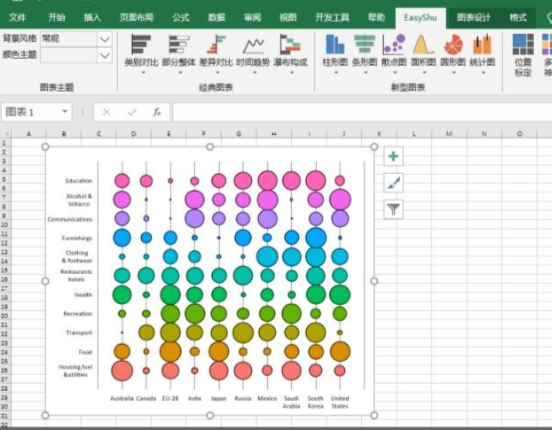This screenshot has width=552, height=430.
Task: Click the South Korea axis label
Action: (315, 402)
